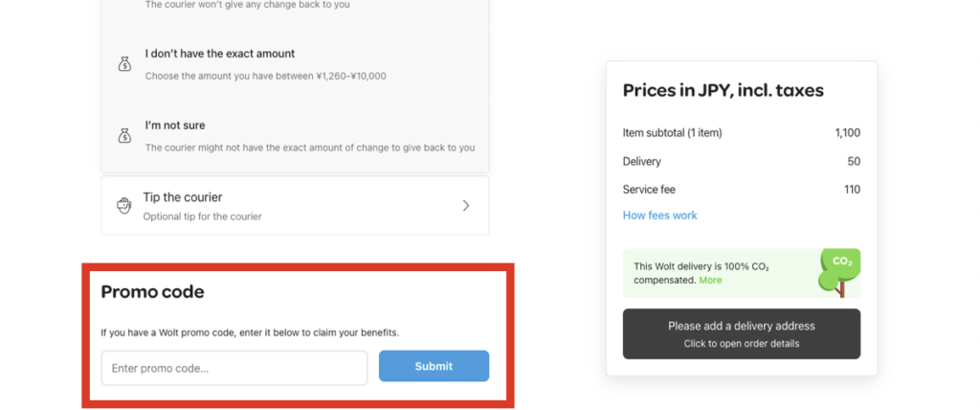Screen dimensions: 980x410
Task: Click the courier face icon for tipping
Action: pos(124,205)
